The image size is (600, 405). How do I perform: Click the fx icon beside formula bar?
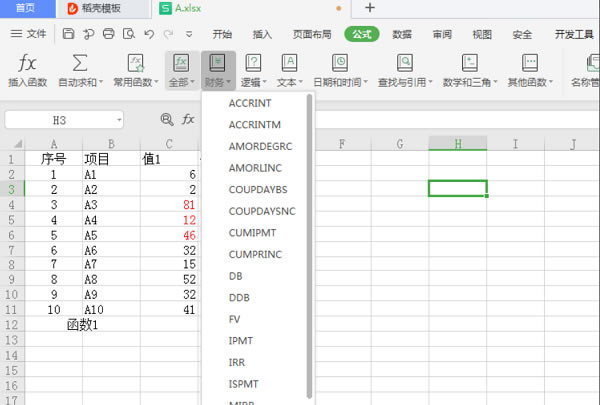[188, 119]
